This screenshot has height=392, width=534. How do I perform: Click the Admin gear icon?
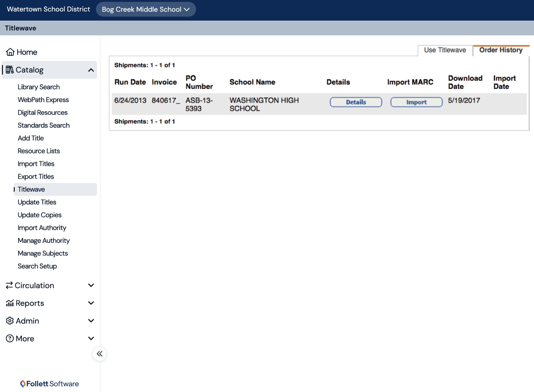pyautogui.click(x=10, y=321)
